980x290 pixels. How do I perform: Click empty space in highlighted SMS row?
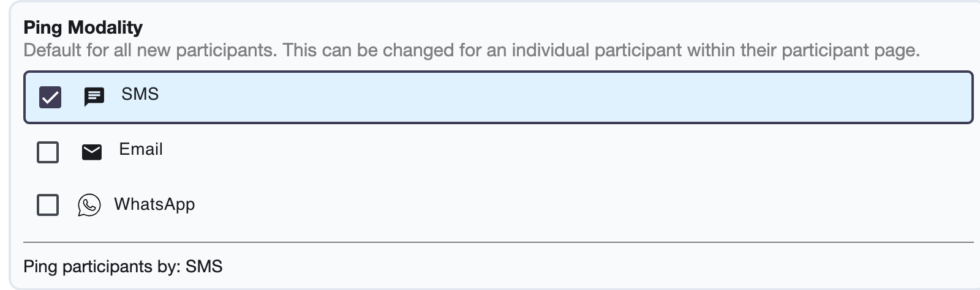click(x=551, y=98)
